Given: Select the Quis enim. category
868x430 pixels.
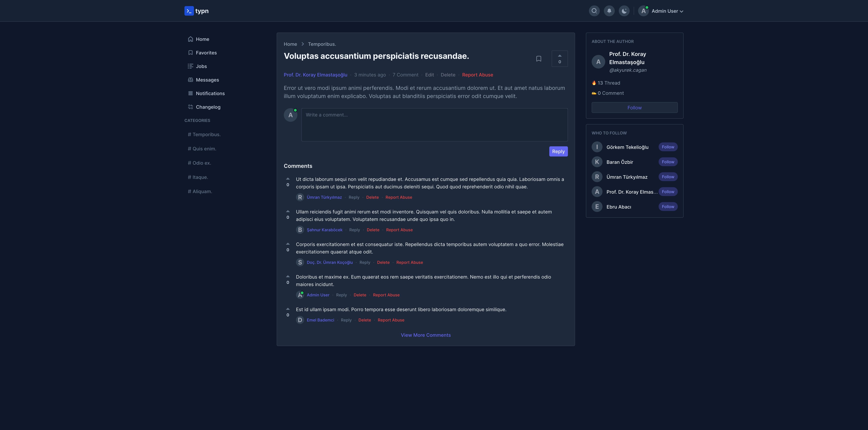Looking at the screenshot, I should point(204,149).
